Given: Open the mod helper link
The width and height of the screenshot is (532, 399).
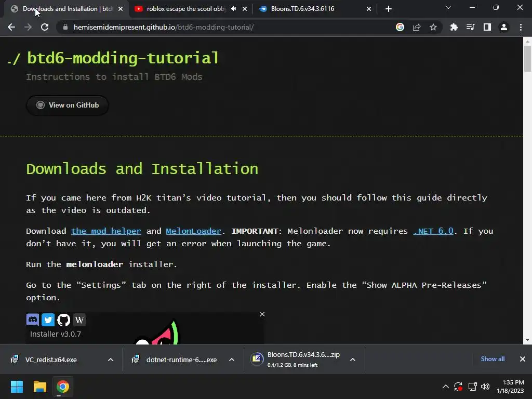Looking at the screenshot, I should pyautogui.click(x=106, y=231).
